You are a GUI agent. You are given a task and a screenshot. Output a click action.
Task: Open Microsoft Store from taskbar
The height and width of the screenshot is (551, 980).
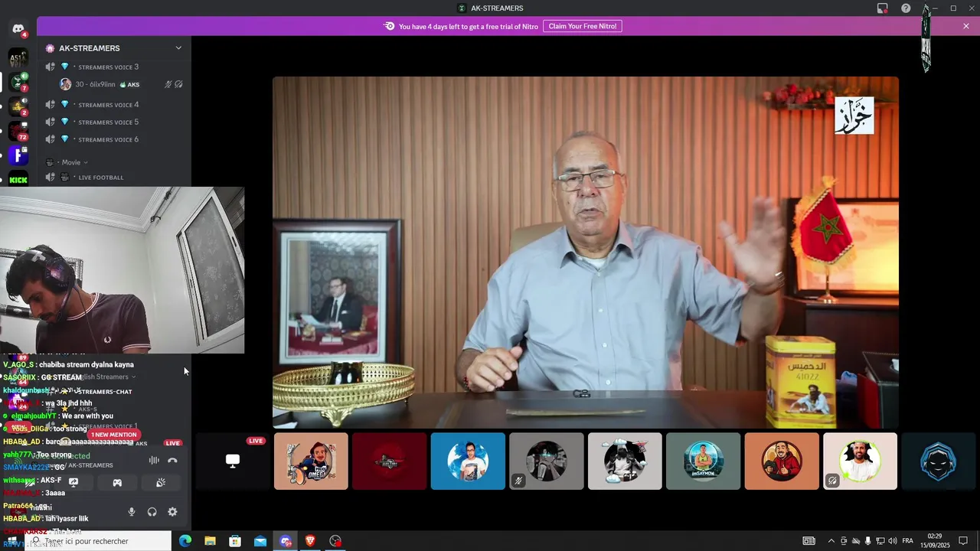[235, 541]
